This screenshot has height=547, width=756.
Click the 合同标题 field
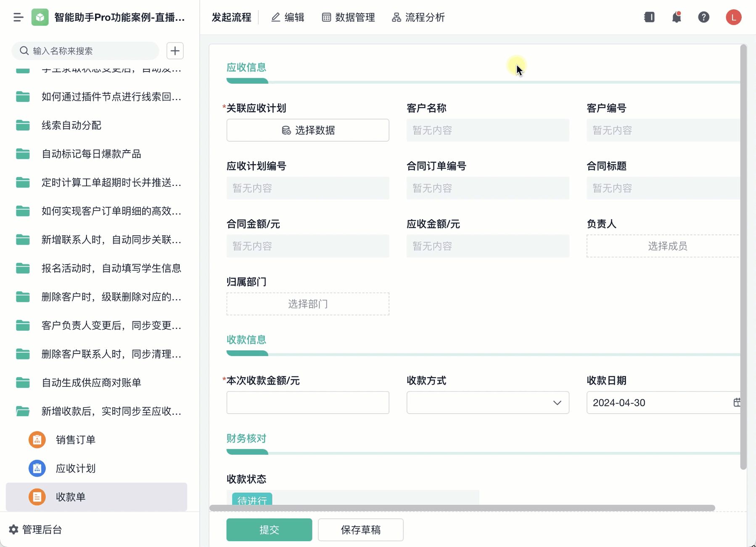click(663, 188)
